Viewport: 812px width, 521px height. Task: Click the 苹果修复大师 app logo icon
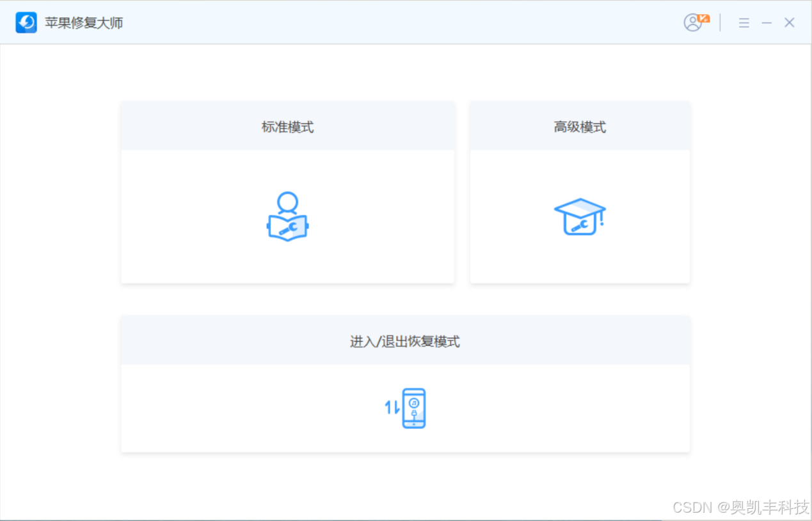coord(26,23)
